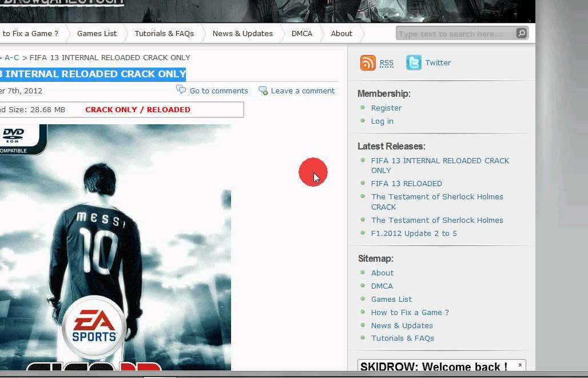The width and height of the screenshot is (588, 378).
Task: Open The Testament of Sherlock Holmes CRACK link
Action: click(x=437, y=202)
